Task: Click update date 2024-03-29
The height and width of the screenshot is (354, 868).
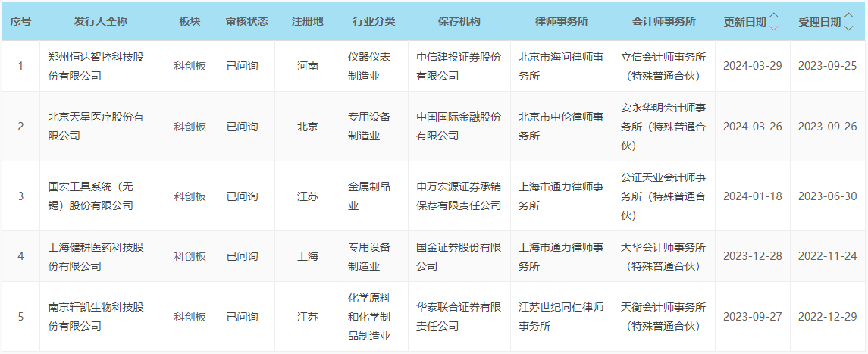Action: pos(752,67)
